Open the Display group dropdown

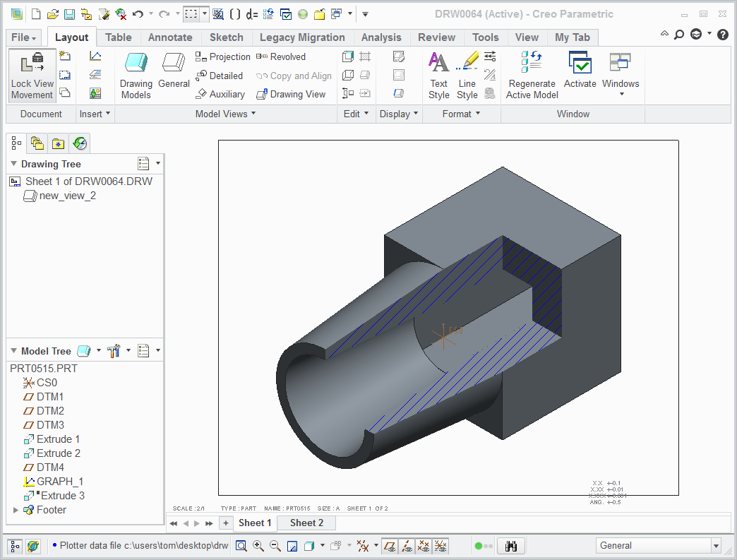(399, 114)
